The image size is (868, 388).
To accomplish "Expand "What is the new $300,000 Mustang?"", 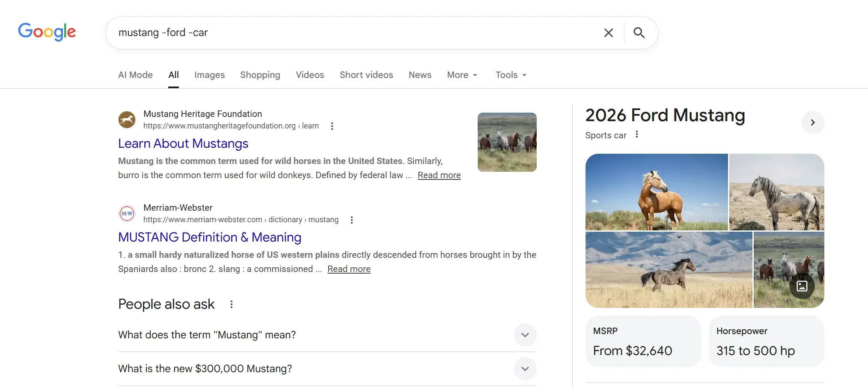I will click(x=525, y=369).
